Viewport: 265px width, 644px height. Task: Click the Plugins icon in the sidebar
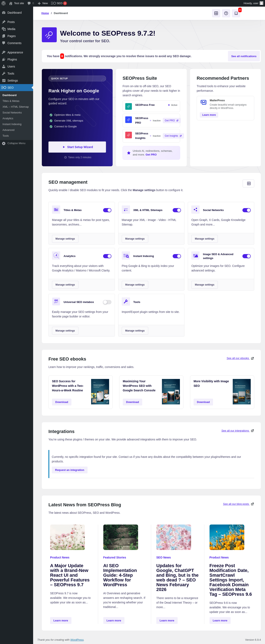[4, 59]
